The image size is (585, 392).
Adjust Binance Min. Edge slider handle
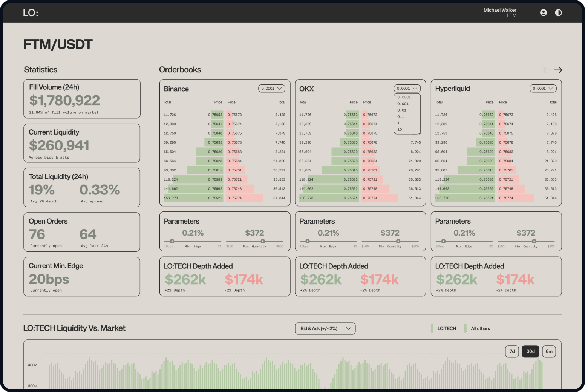click(172, 241)
